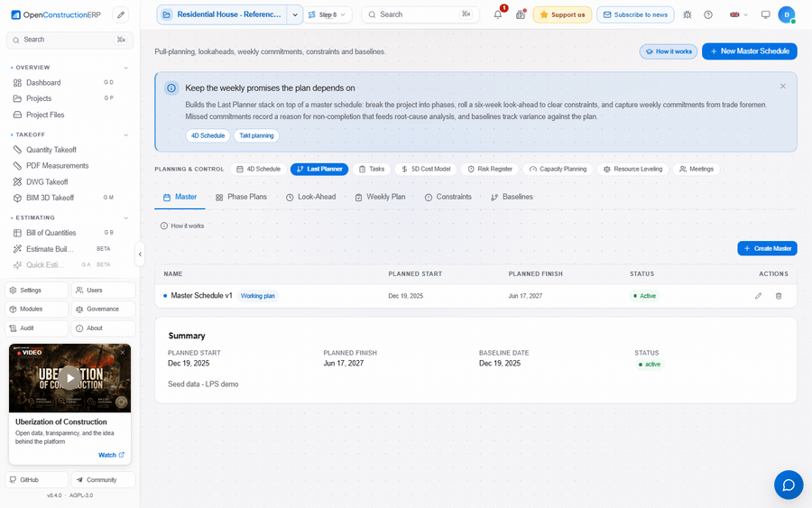Switch to the Weekly Plan tab

[380, 197]
